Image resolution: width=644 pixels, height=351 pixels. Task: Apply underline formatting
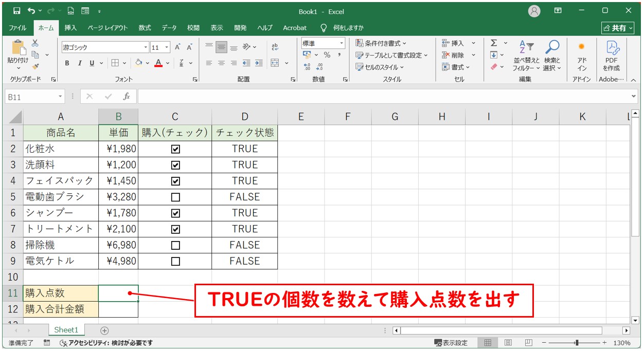tap(92, 63)
